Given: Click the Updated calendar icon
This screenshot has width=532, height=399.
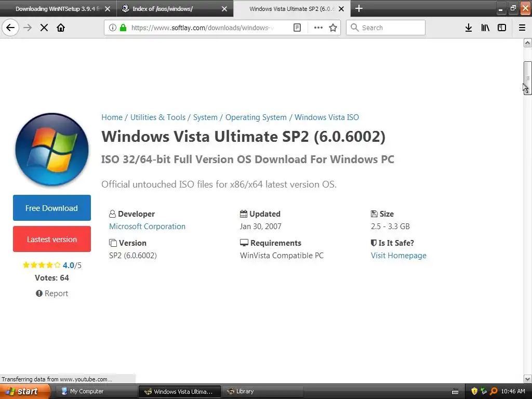Looking at the screenshot, I should click(244, 214).
